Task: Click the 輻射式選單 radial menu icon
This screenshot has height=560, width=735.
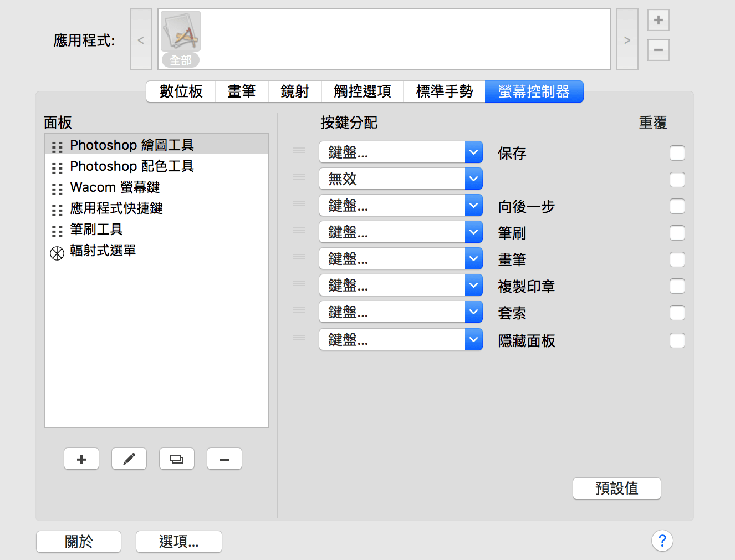Action: point(57,253)
